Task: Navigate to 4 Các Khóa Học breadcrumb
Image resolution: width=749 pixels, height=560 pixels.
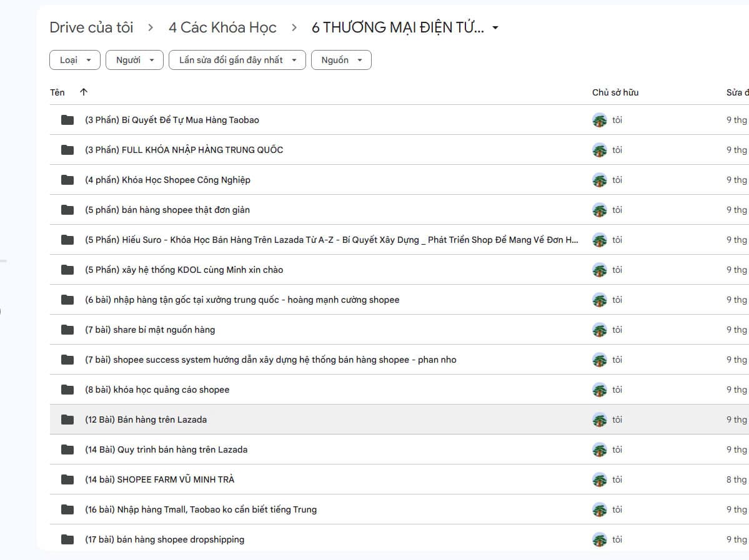Action: click(x=222, y=27)
